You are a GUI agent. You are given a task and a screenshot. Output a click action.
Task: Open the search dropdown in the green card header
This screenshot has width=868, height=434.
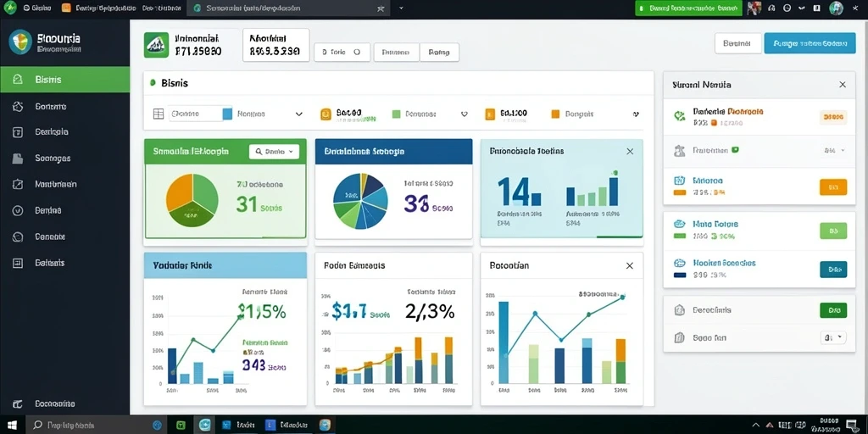[x=274, y=151]
